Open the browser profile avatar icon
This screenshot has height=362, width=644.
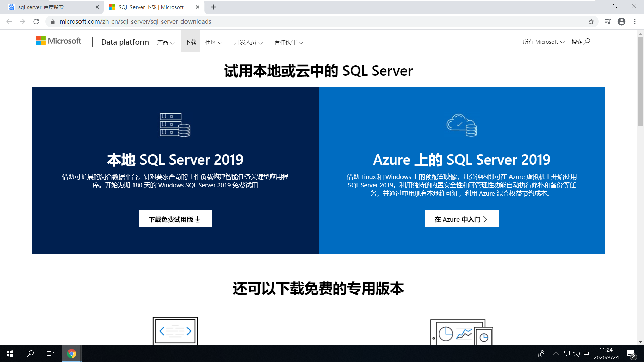coord(621,21)
